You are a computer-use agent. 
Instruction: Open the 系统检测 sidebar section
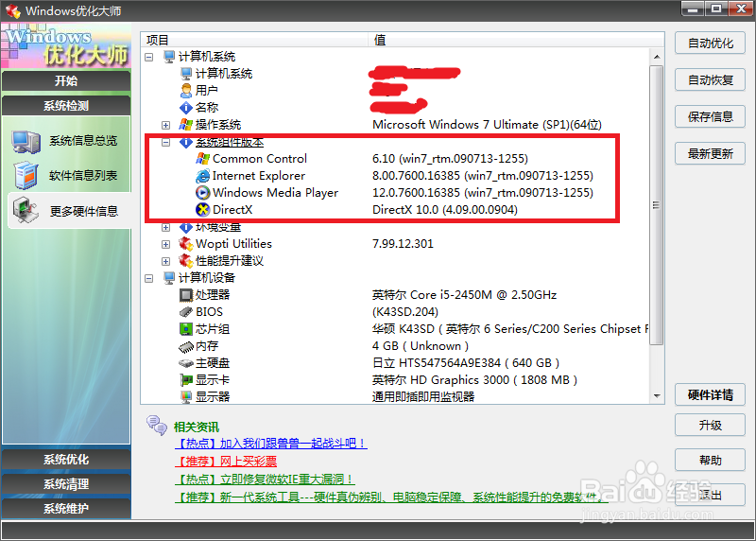(x=66, y=106)
